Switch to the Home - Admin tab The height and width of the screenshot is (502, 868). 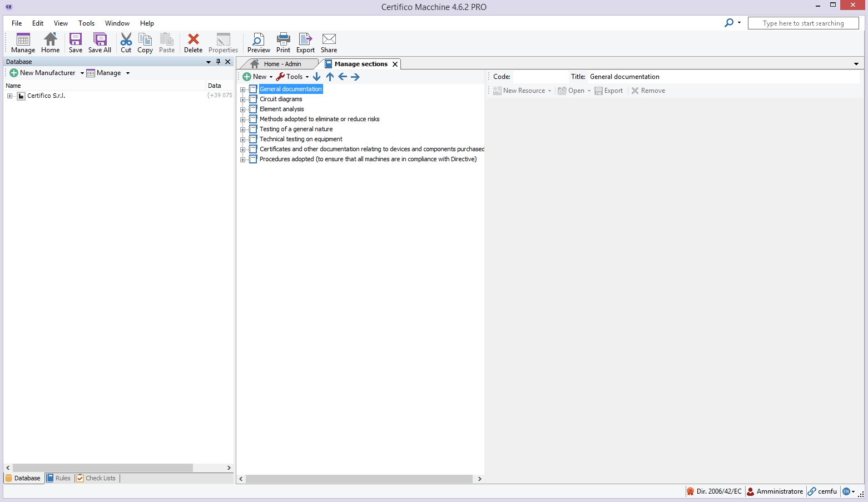click(x=282, y=64)
